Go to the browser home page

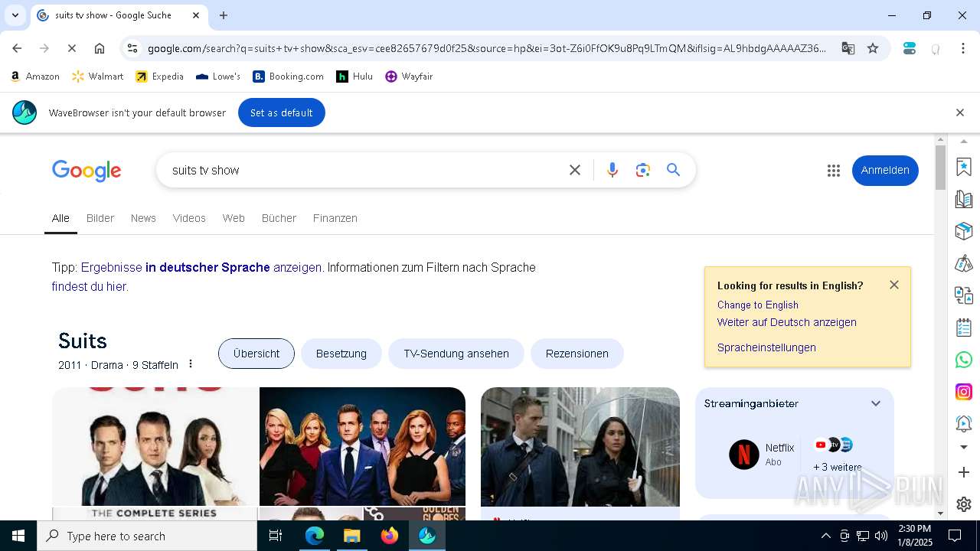click(x=100, y=48)
